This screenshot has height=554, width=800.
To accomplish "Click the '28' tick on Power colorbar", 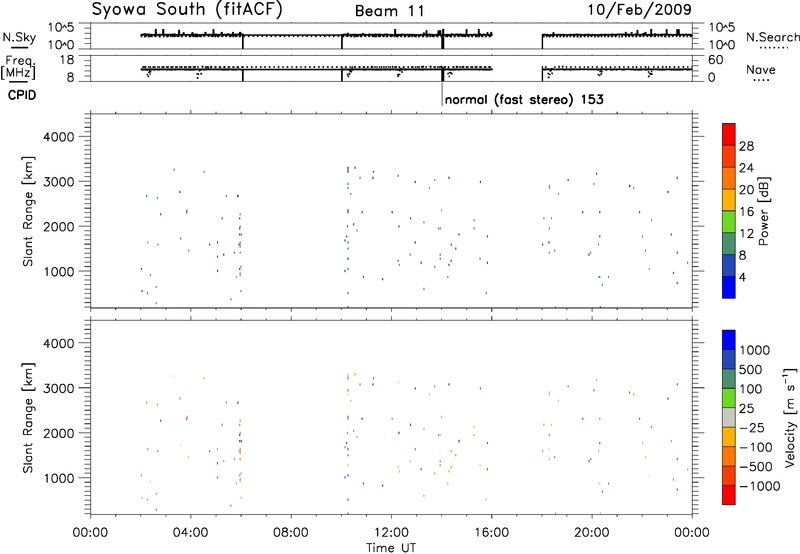I will (746, 146).
